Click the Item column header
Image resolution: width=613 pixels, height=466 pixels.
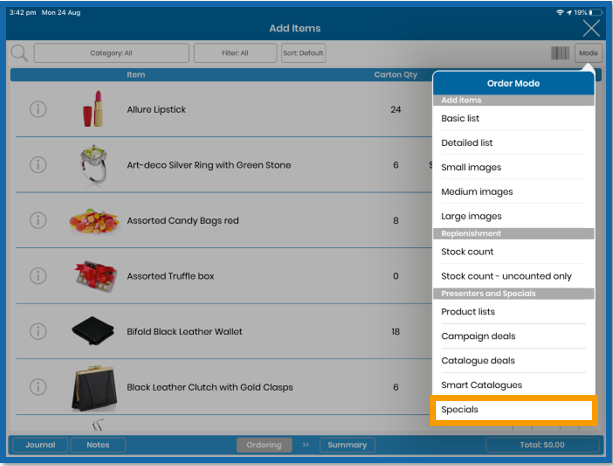tap(136, 75)
